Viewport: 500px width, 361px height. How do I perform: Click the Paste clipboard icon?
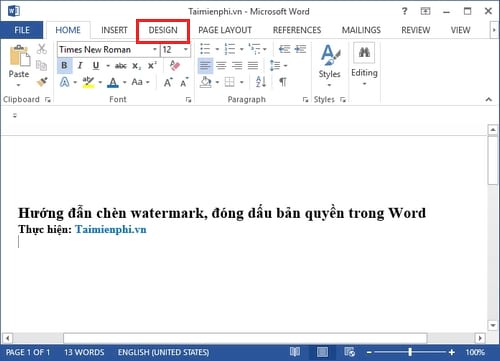pyautogui.click(x=19, y=56)
